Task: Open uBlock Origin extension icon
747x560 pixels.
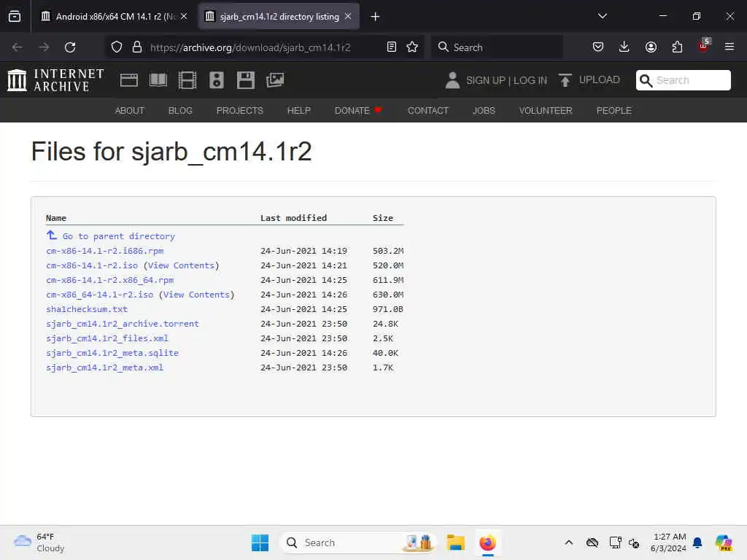Action: pos(704,46)
